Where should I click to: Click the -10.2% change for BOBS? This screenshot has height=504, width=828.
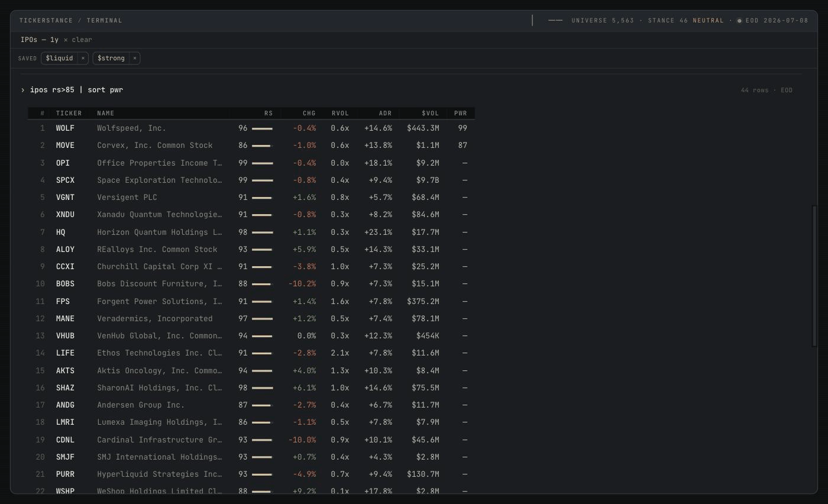[x=302, y=284]
